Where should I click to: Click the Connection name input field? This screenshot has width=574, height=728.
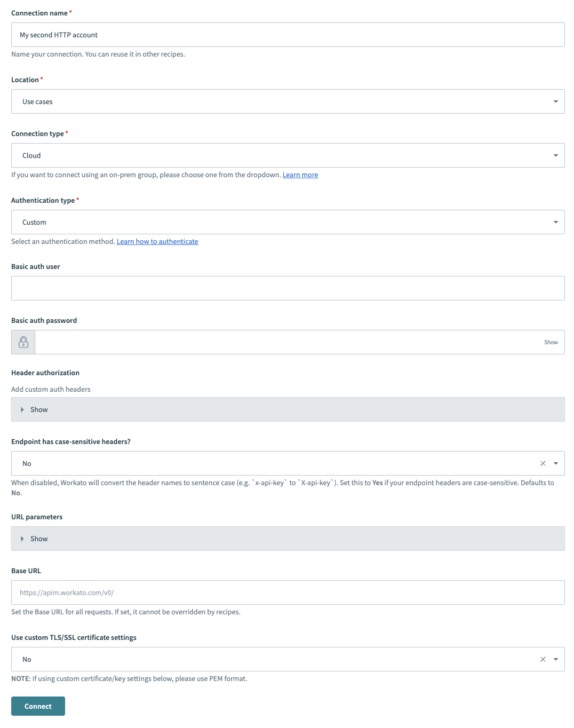[288, 35]
